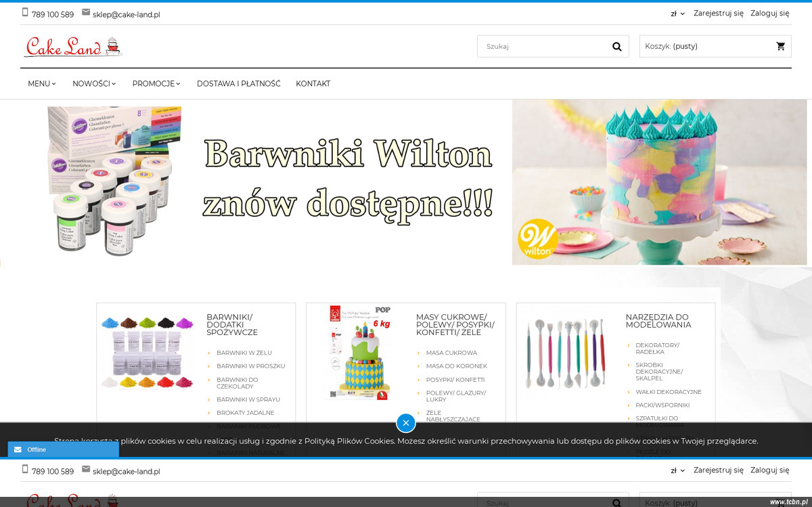Expand the PROMOCJE dropdown
This screenshot has height=507, width=812.
click(x=156, y=84)
